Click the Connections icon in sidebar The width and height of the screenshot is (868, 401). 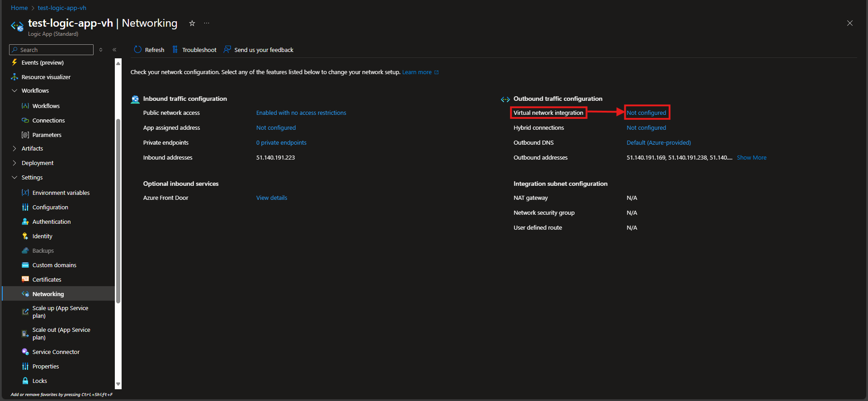pyautogui.click(x=25, y=120)
